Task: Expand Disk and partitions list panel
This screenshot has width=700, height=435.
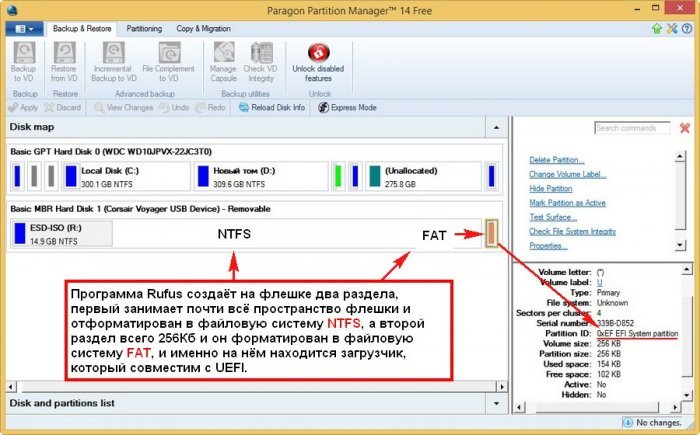Action: coord(496,403)
